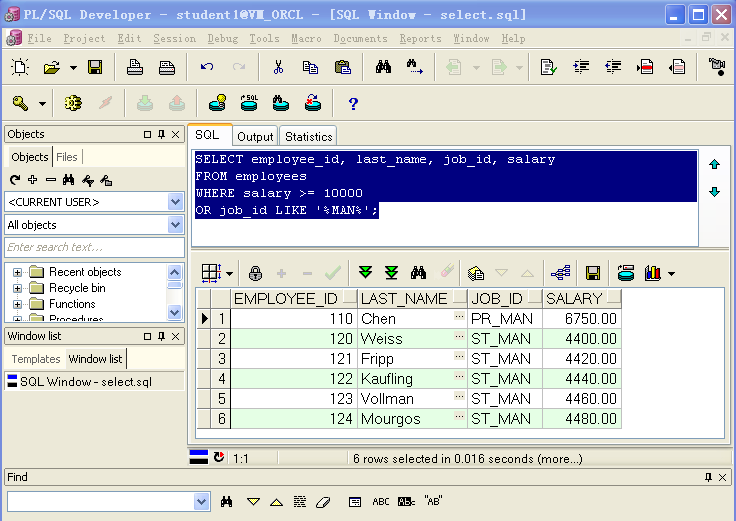Click the Find text input field
Screen dimensions: 736x521
click(100, 501)
